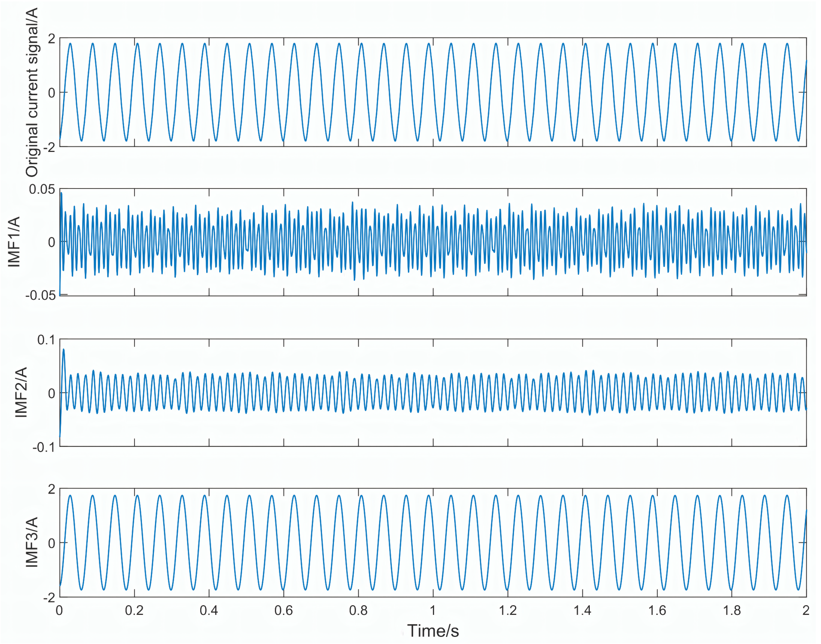Click the 'Time/s' x-axis label
This screenshot has height=644, width=821.
click(x=433, y=631)
